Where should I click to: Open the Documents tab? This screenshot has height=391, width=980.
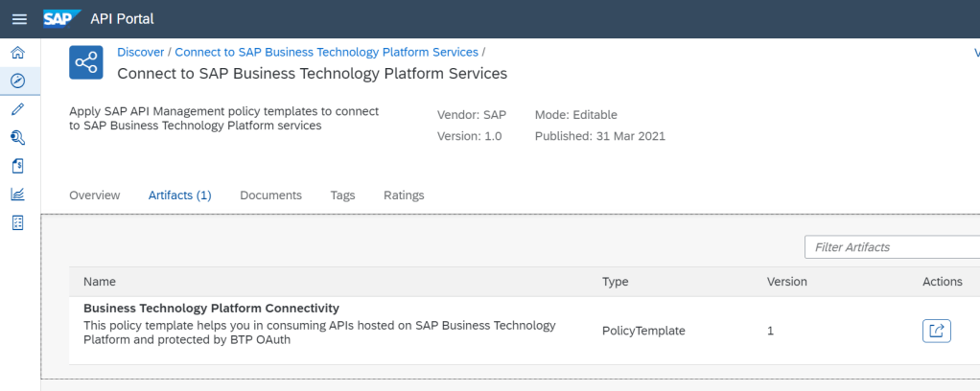pyautogui.click(x=270, y=195)
